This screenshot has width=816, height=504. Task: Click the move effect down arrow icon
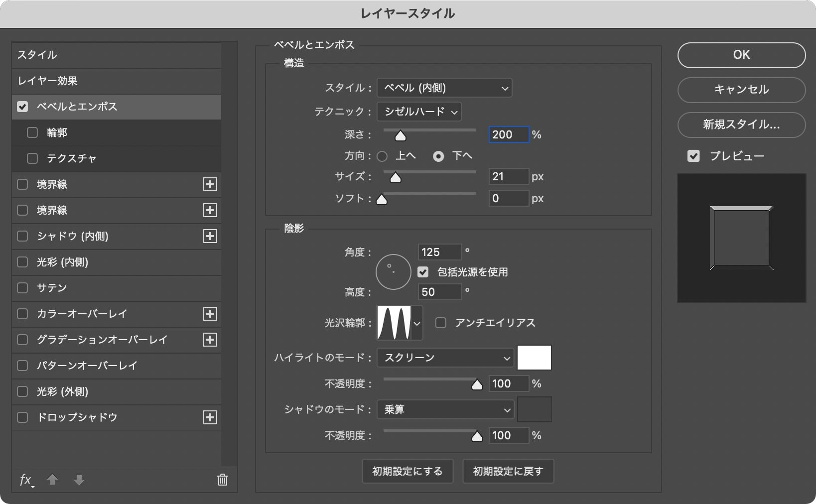(79, 480)
